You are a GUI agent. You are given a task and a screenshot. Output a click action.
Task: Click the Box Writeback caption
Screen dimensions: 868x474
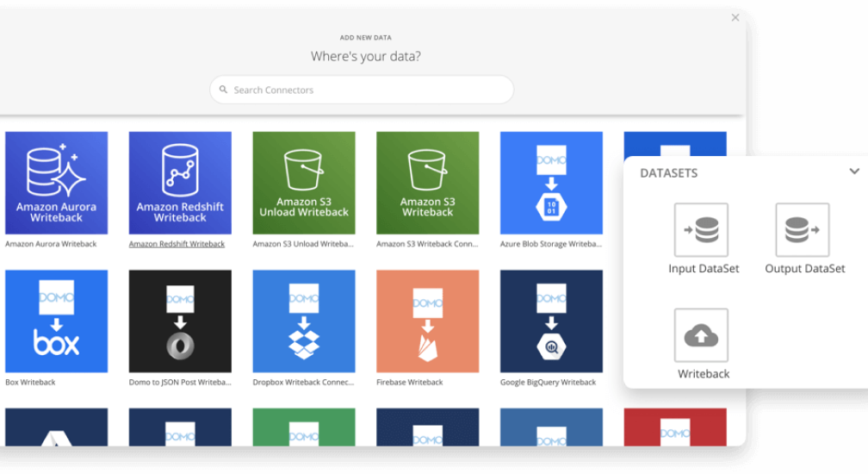pyautogui.click(x=30, y=382)
